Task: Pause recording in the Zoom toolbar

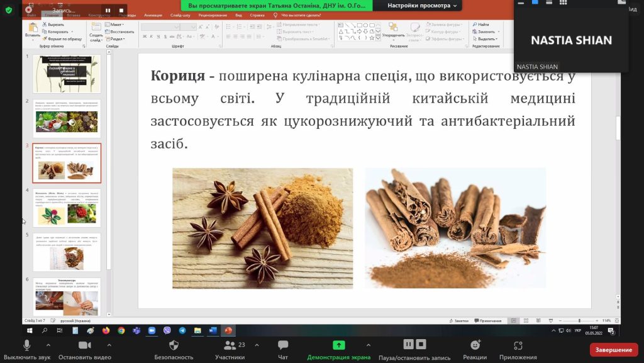Action: [408, 344]
